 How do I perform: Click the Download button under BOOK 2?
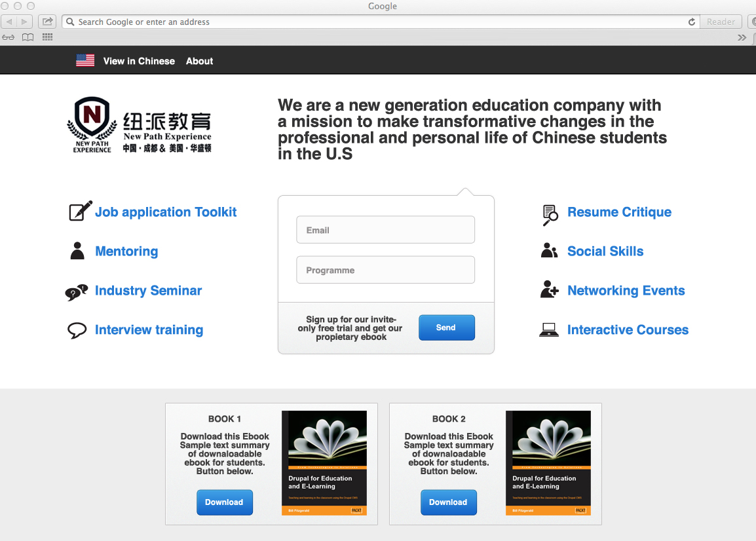[x=449, y=502]
